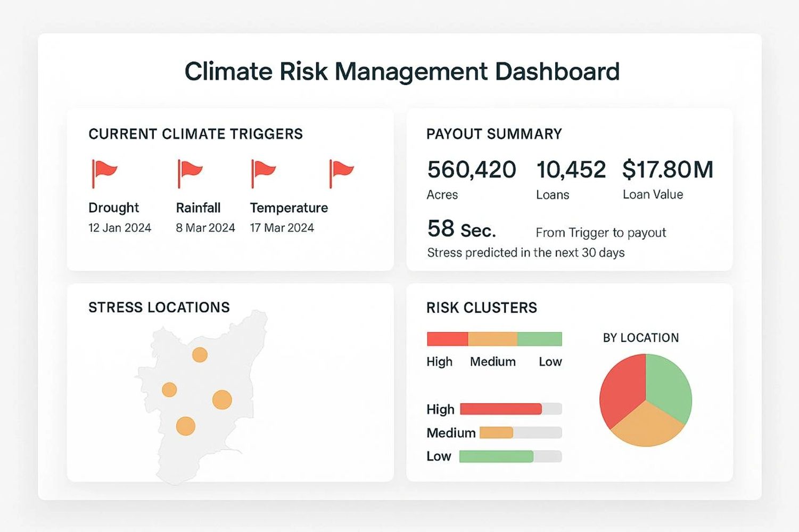
Task: Click the red segment of the stacked risk bar
Action: (x=447, y=339)
